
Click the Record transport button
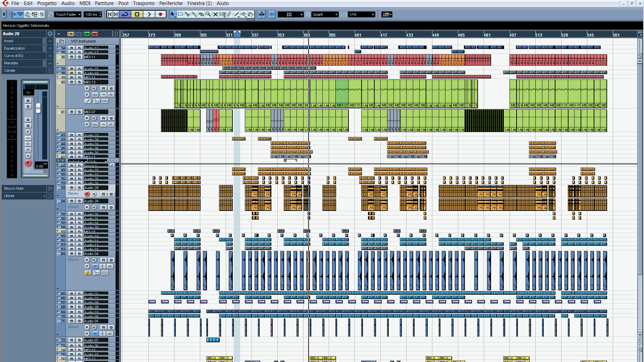click(x=161, y=14)
